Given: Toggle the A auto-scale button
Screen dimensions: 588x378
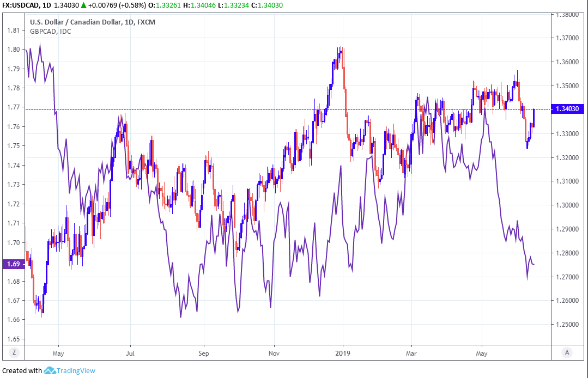Looking at the screenshot, I should coord(567,352).
